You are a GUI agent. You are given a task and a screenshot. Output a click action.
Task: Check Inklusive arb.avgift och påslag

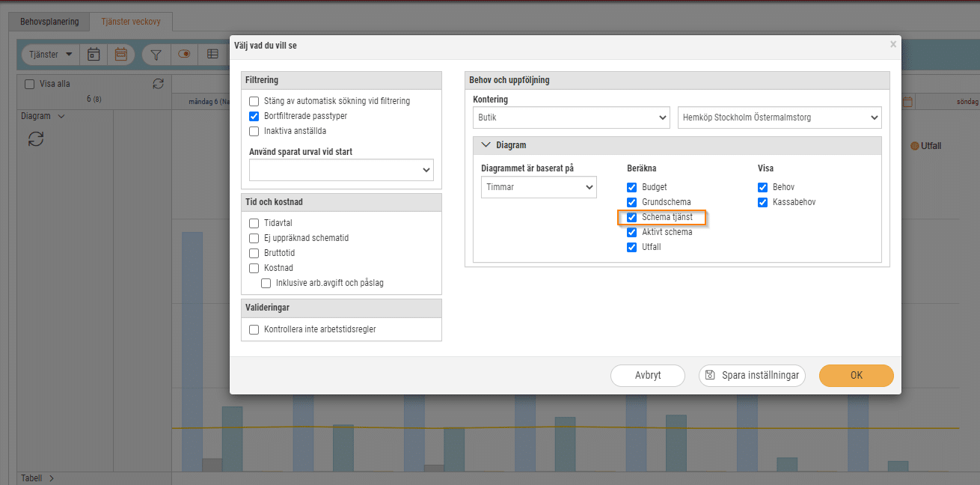pyautogui.click(x=266, y=283)
